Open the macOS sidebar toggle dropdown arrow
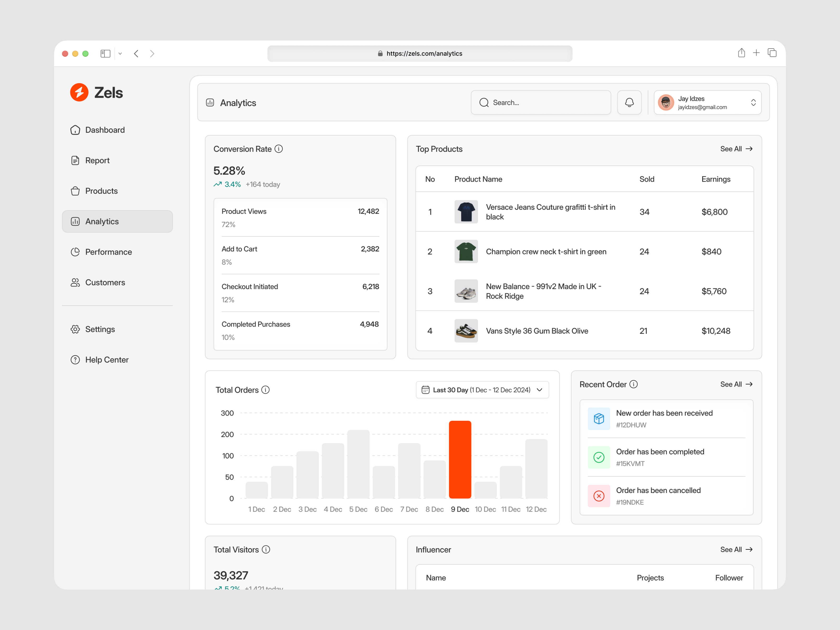The width and height of the screenshot is (840, 630). pyautogui.click(x=120, y=53)
